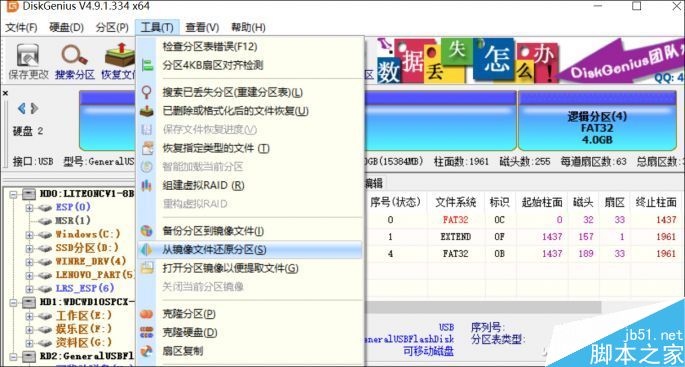Open the Help (帮助) menu

point(248,28)
